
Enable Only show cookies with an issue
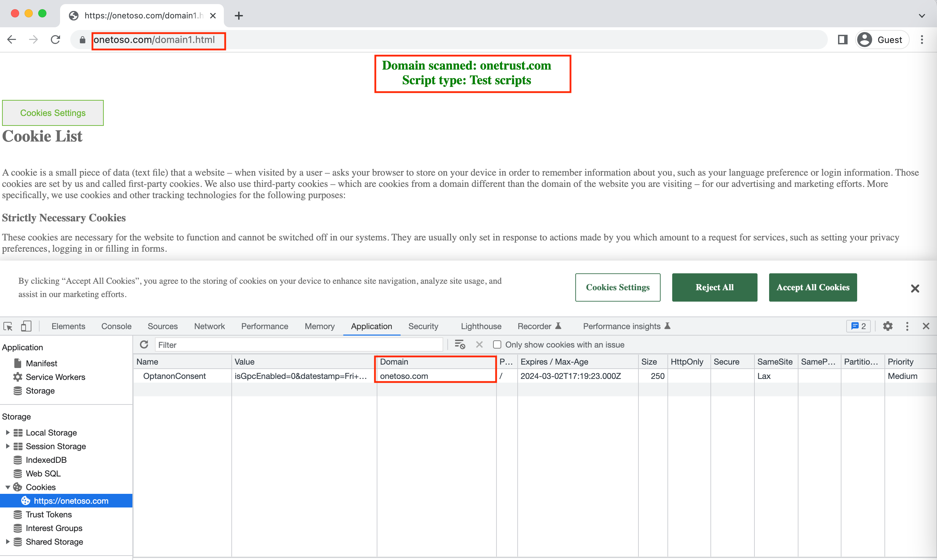497,344
